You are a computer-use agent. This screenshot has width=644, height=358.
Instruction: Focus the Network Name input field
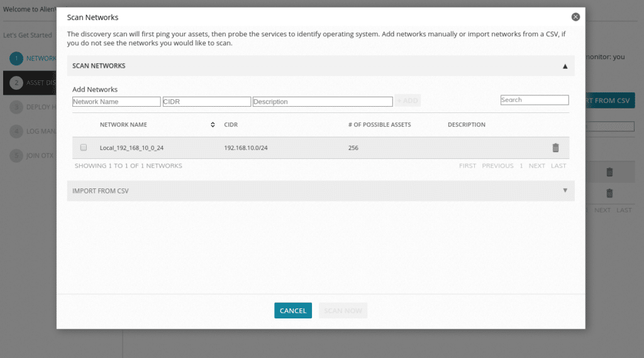point(116,102)
